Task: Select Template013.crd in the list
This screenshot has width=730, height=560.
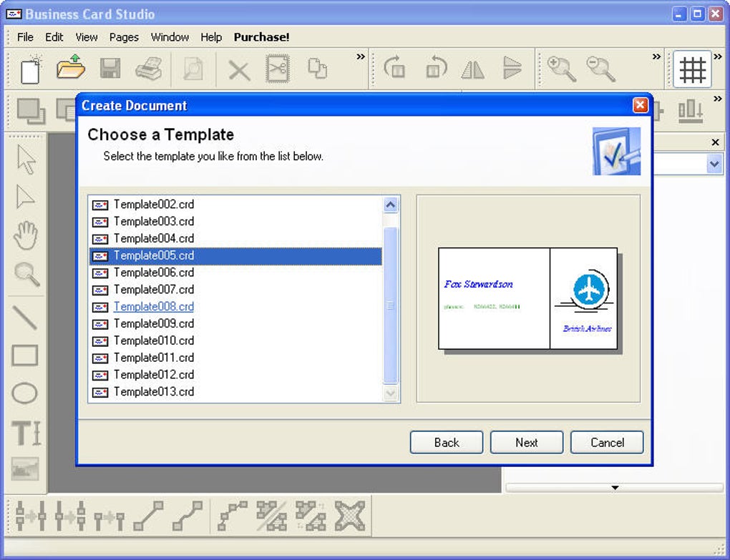Action: coord(235,392)
